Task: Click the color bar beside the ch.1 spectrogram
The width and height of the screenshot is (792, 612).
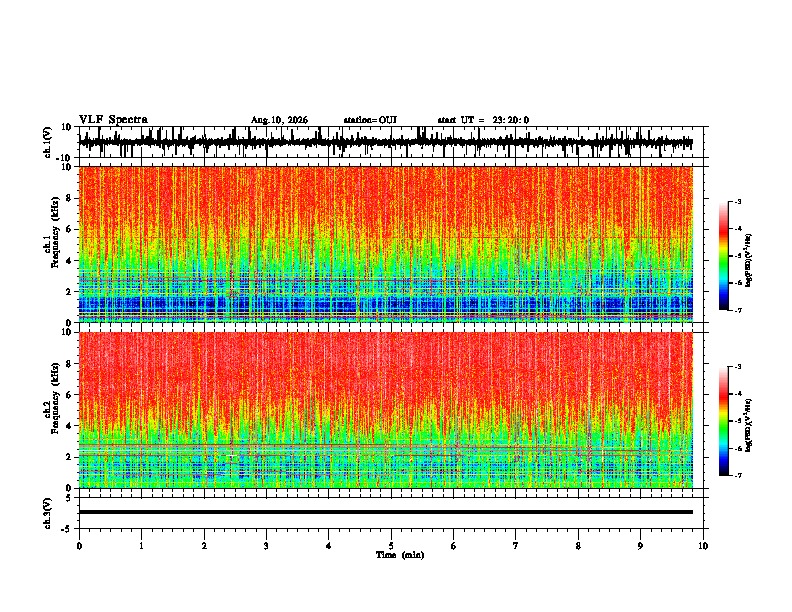Action: (724, 256)
